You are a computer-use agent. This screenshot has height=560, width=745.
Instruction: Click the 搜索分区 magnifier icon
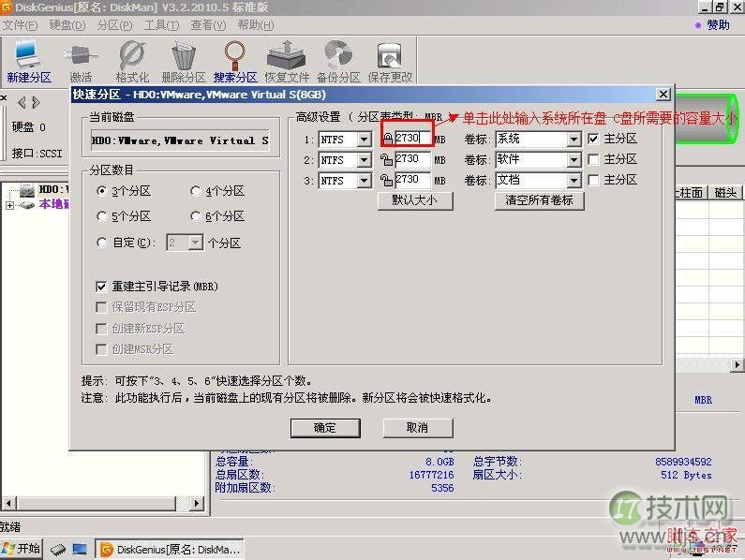click(x=235, y=62)
